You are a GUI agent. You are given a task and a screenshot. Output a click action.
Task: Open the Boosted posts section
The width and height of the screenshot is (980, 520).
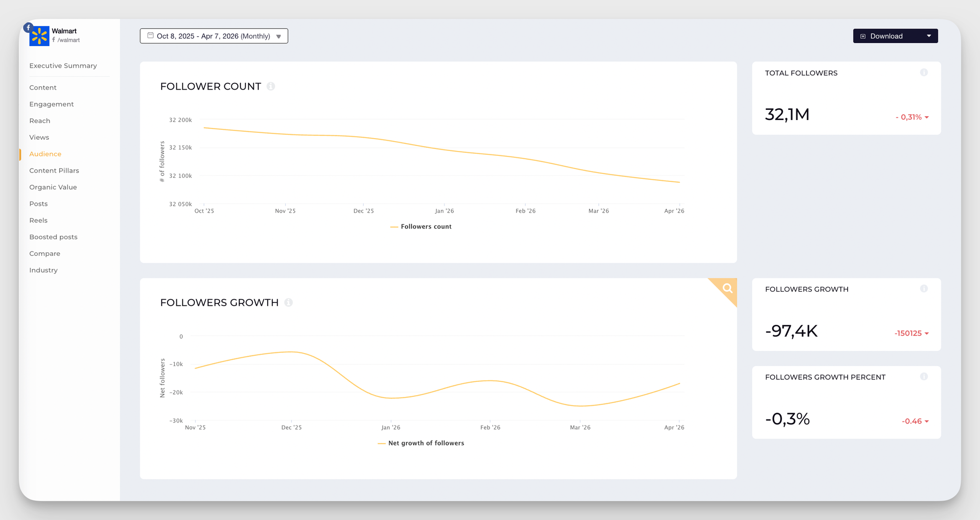(53, 237)
